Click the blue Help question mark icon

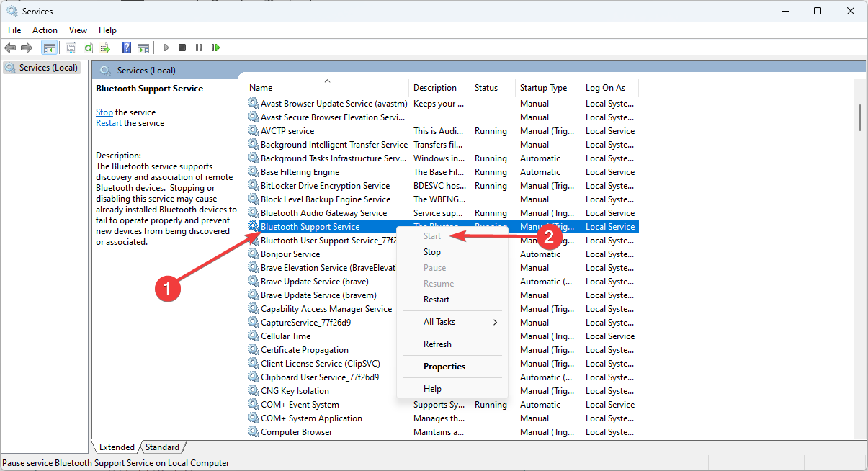click(x=126, y=48)
